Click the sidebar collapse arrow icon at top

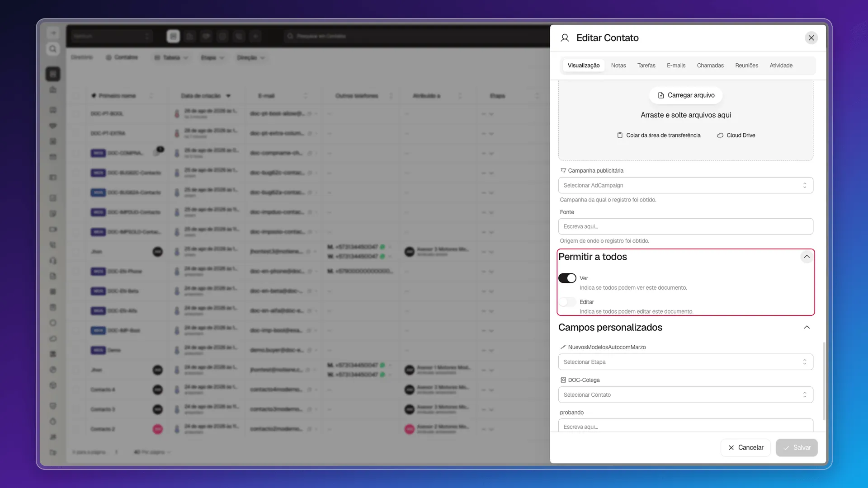coord(53,33)
